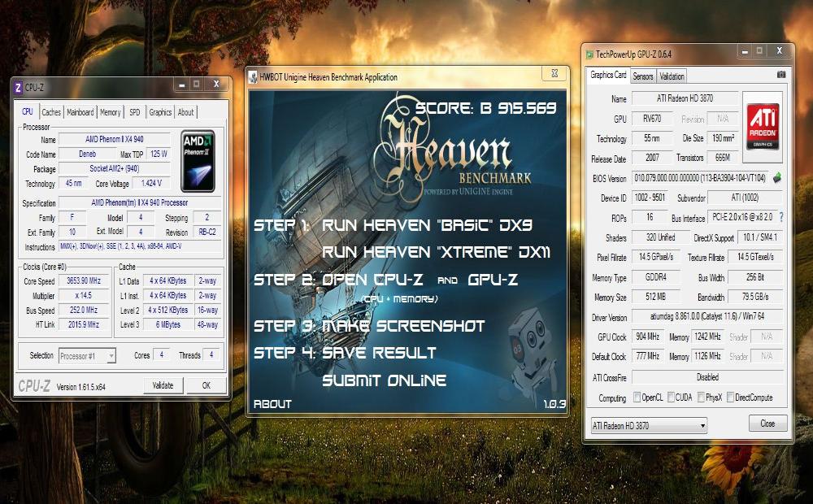Click AMD Phenom II logo in CPU-Z
Screen dimensions: 813x504
[198, 161]
